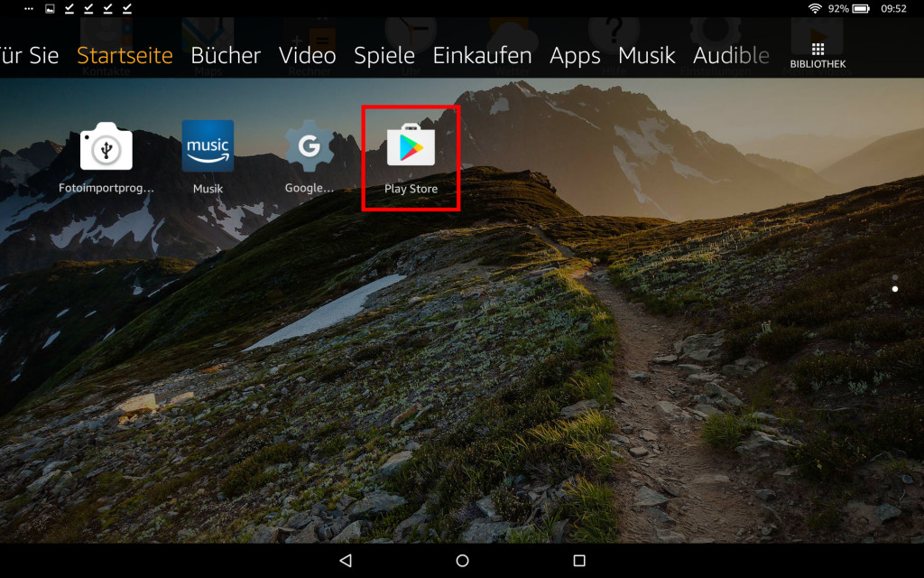The width and height of the screenshot is (924, 578).
Task: Tap the battery indicator in status bar
Action: [x=861, y=8]
